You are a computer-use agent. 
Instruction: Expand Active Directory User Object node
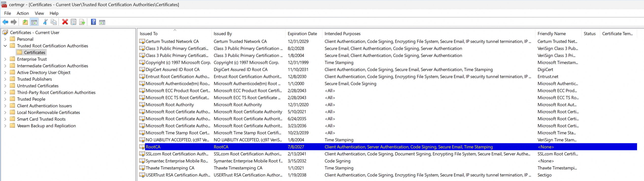coord(5,72)
